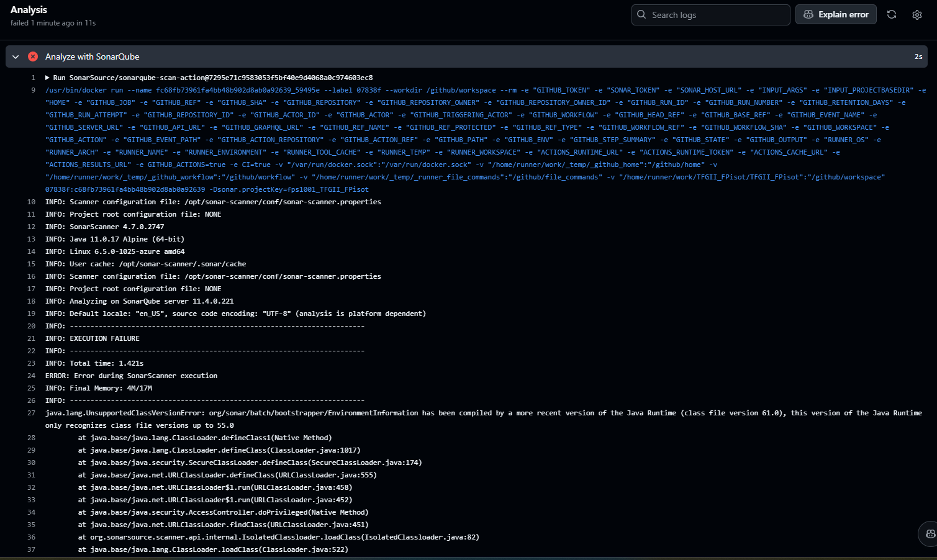Click 'INFO: Java 11.0.17 Alpine (64-bit)' line
The width and height of the screenshot is (937, 560).
pos(115,239)
